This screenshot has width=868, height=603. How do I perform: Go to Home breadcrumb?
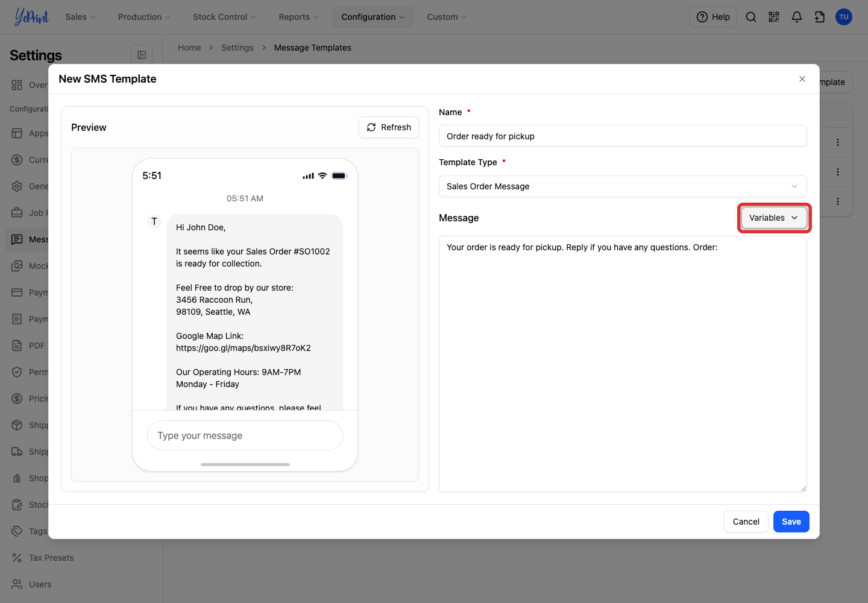pyautogui.click(x=189, y=48)
